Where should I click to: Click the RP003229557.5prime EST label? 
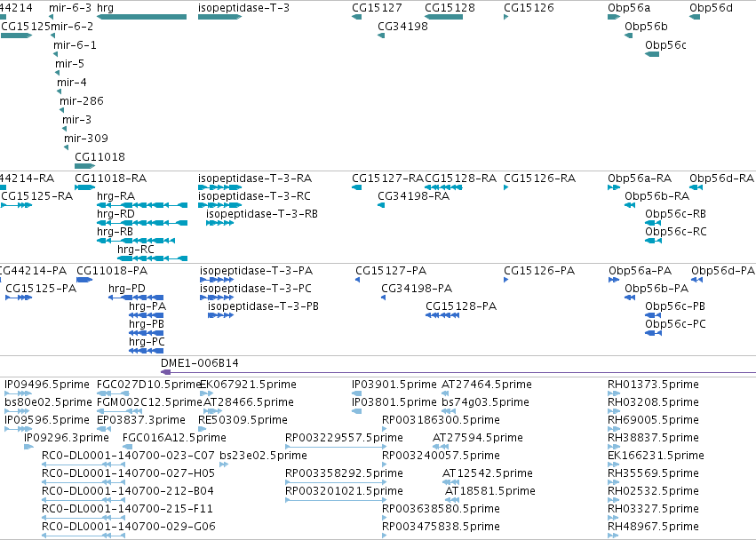click(345, 438)
